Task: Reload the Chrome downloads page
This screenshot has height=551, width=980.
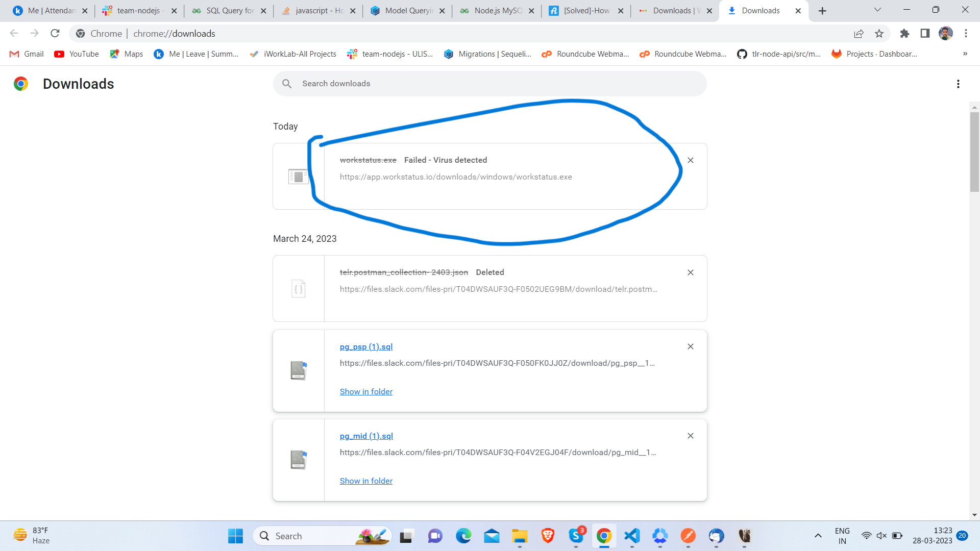Action: point(55,34)
